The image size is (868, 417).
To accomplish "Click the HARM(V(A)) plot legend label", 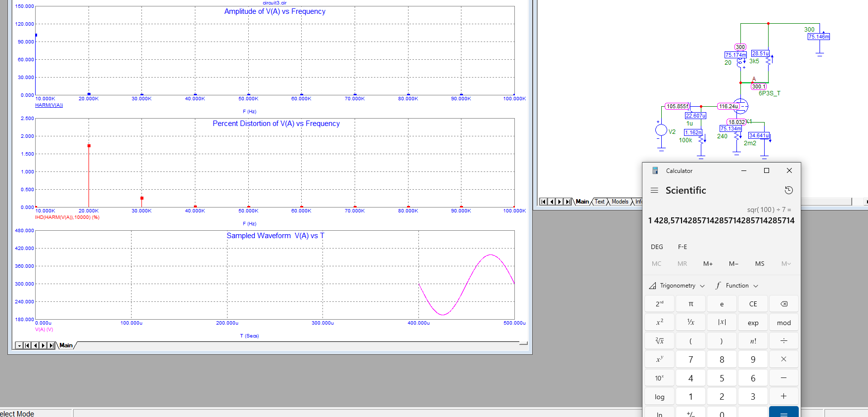I will click(49, 105).
